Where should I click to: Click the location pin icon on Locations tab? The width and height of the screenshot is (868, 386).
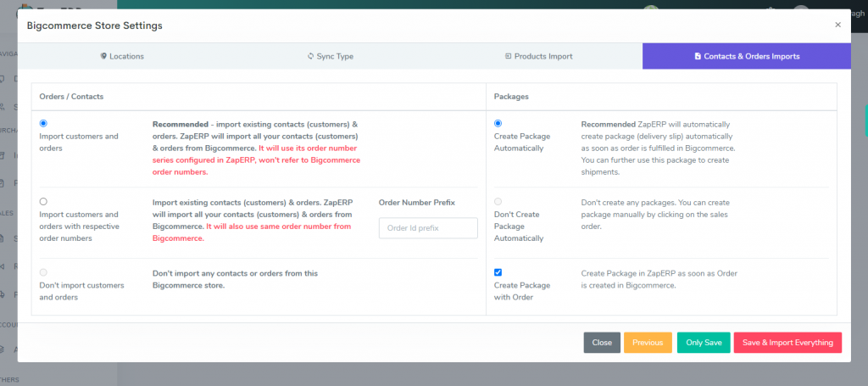[x=103, y=57]
